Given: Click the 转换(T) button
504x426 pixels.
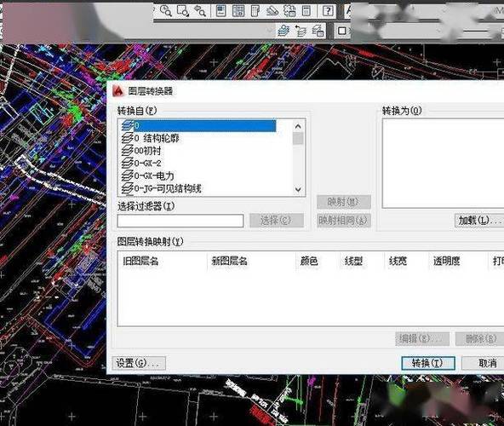Looking at the screenshot, I should click(x=428, y=363).
